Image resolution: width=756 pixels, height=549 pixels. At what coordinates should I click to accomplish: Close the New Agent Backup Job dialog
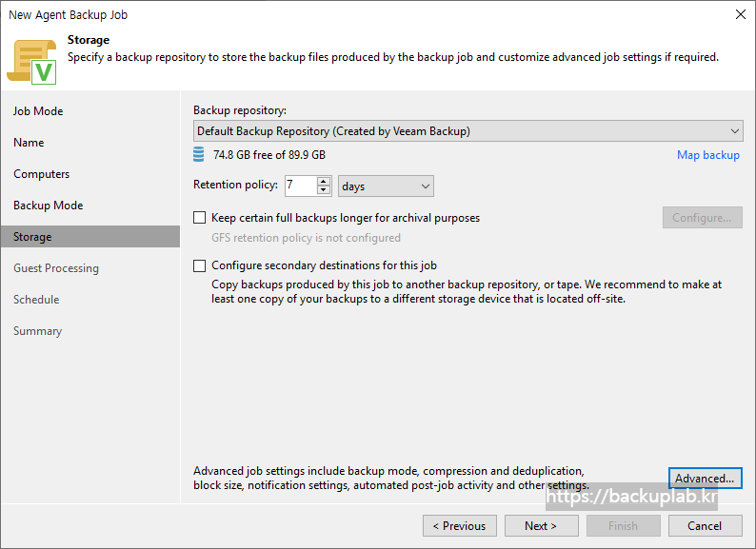point(741,14)
